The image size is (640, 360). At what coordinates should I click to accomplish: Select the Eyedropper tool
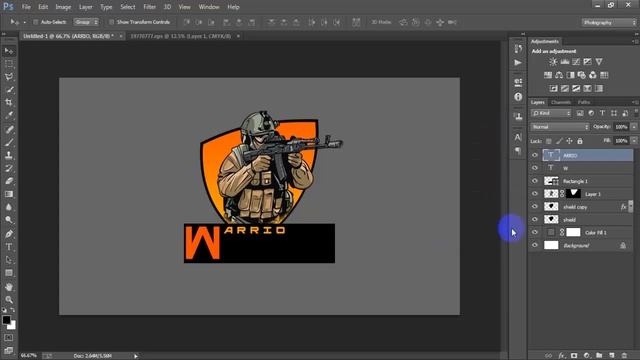coord(9,115)
